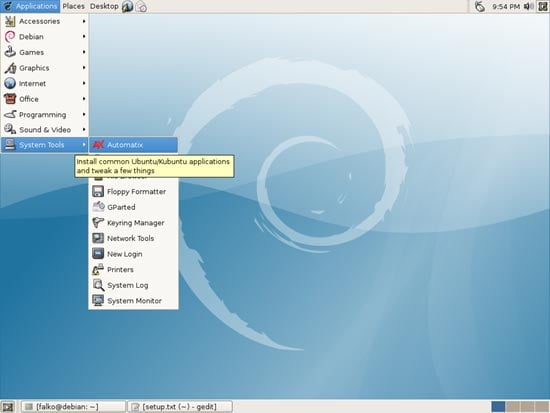Open the Internet category in Applications
This screenshot has width=550, height=413.
[x=45, y=84]
